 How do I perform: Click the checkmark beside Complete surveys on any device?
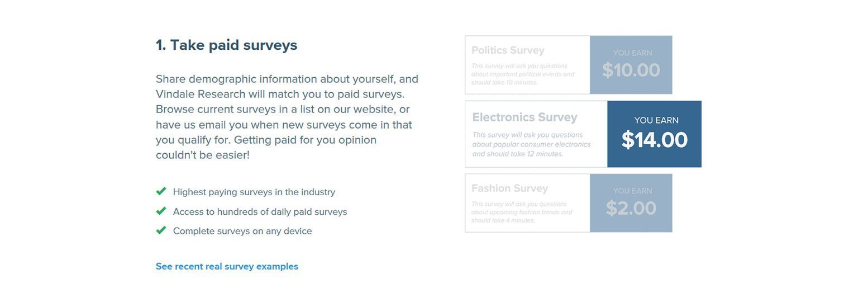[x=161, y=230]
